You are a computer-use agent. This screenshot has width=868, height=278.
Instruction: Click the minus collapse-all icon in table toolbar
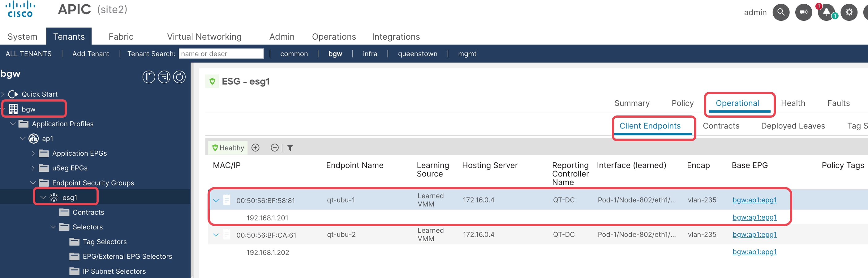[275, 147]
